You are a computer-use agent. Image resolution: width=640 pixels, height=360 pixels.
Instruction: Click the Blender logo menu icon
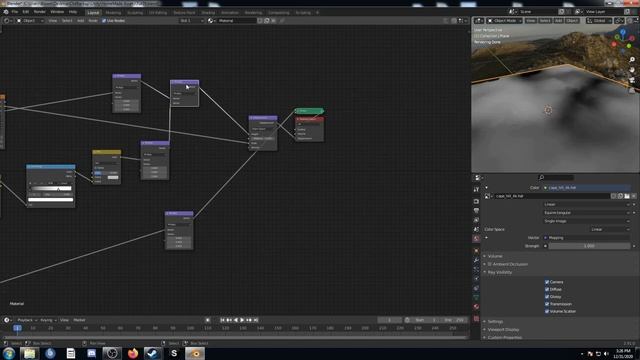tap(6, 12)
